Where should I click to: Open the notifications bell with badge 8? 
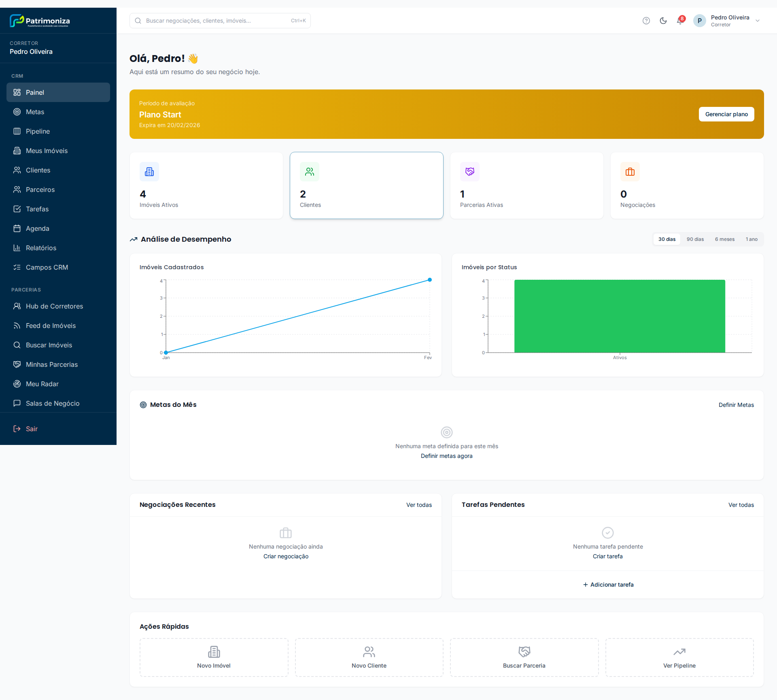click(x=680, y=21)
